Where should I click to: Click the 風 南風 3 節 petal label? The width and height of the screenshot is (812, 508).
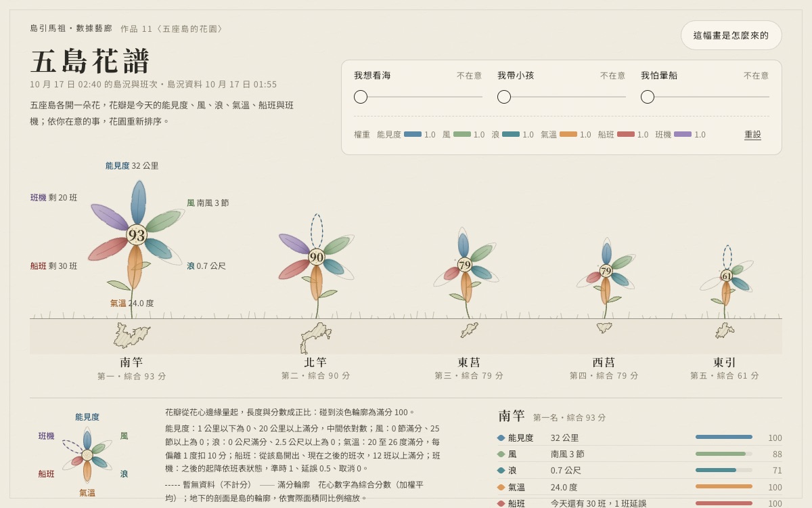[x=208, y=203]
